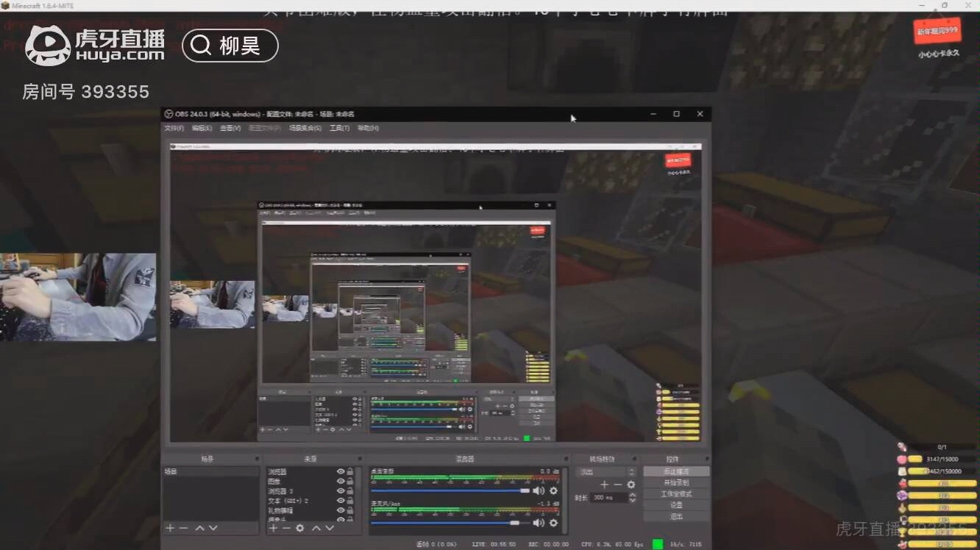Remove transition with 转场特效 minus button

point(617,484)
